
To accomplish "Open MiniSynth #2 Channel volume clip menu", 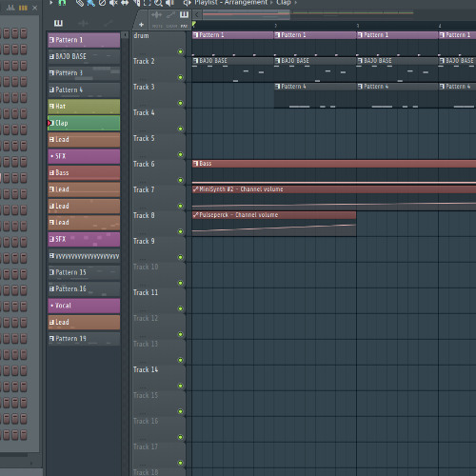I will click(x=195, y=189).
